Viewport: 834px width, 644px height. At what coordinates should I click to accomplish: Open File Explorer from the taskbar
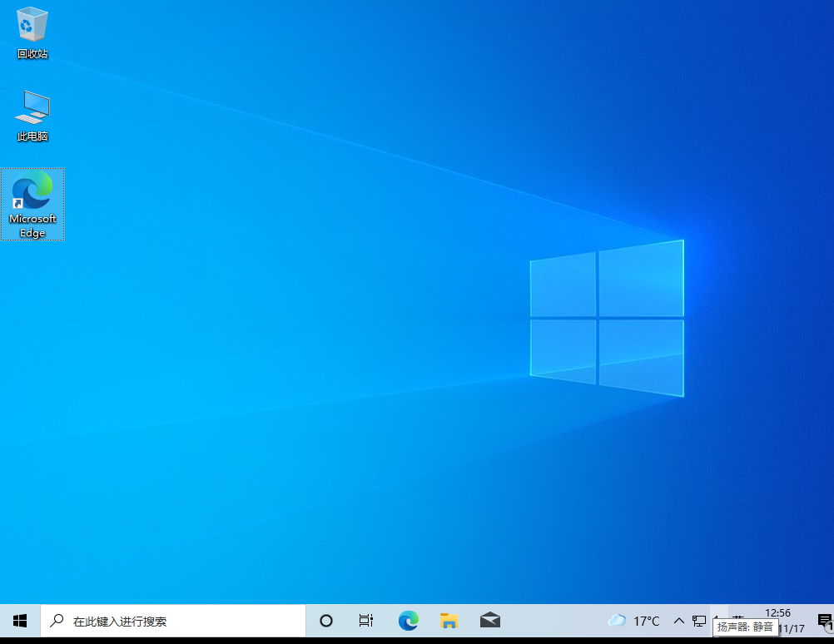tap(449, 620)
